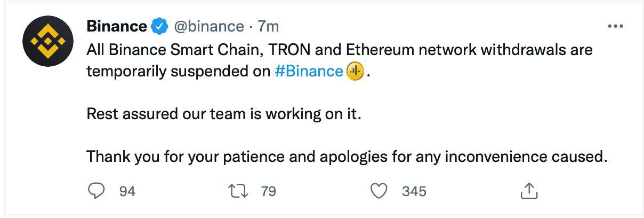The height and width of the screenshot is (218, 644).
Task: Click the 79 retweets count
Action: (x=268, y=191)
